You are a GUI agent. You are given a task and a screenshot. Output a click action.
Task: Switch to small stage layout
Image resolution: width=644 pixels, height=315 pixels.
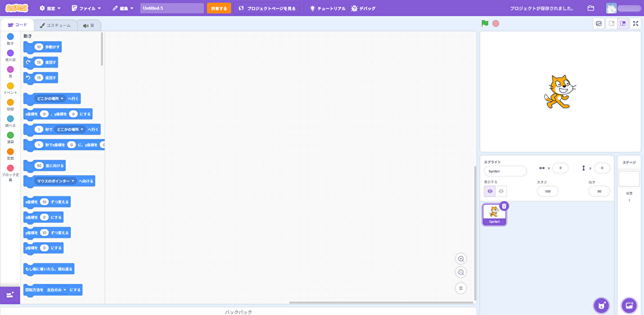612,24
